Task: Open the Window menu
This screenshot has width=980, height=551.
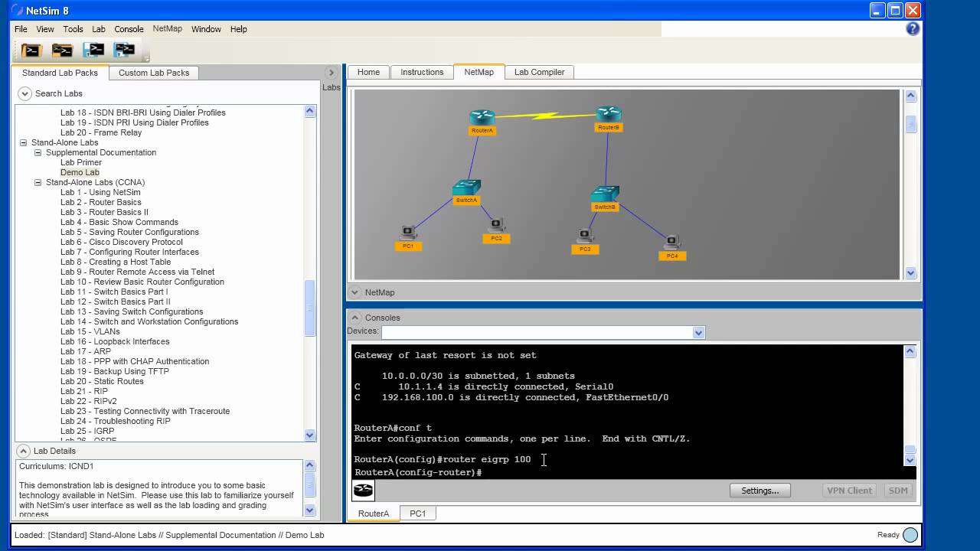Action: pos(206,29)
